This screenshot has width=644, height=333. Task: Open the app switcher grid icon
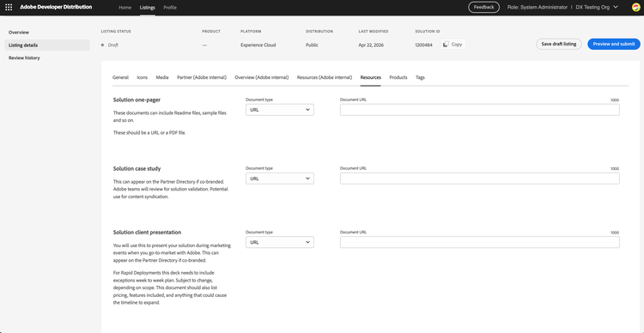click(x=9, y=8)
